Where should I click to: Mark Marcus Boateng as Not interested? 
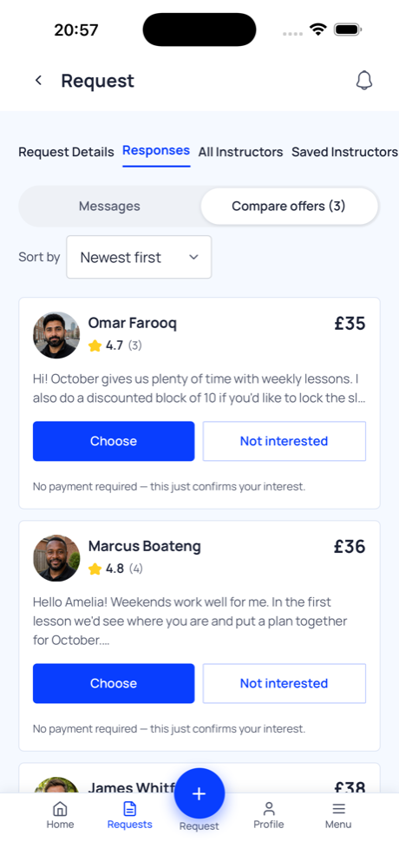coord(284,683)
